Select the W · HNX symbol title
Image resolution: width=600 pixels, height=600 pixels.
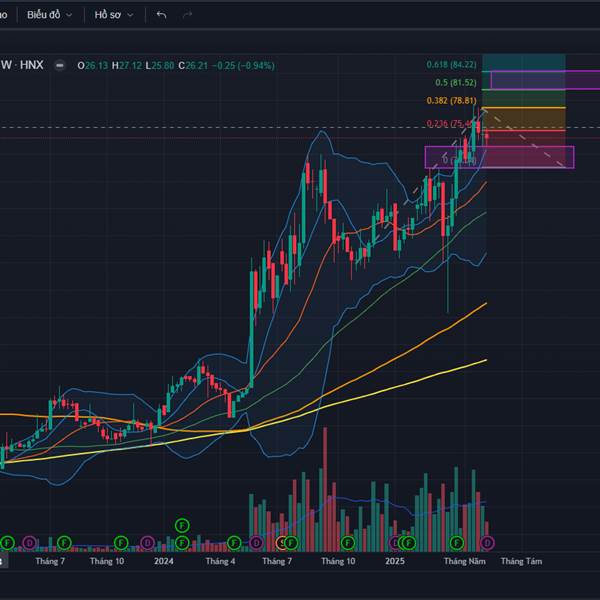tap(22, 65)
